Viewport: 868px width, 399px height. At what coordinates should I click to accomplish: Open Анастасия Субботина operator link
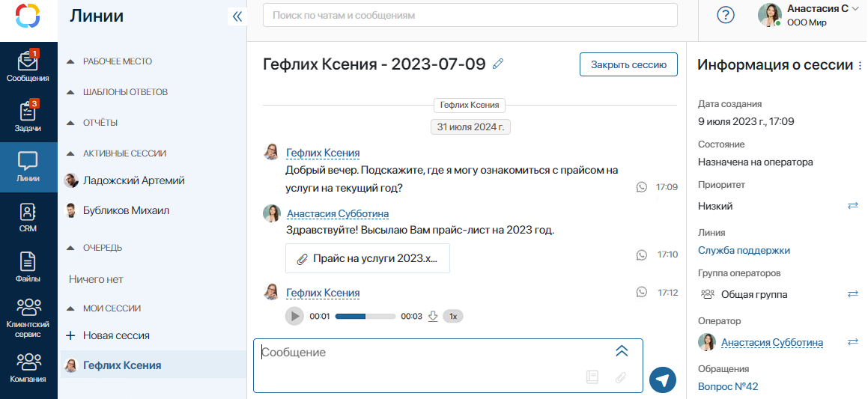pyautogui.click(x=771, y=343)
